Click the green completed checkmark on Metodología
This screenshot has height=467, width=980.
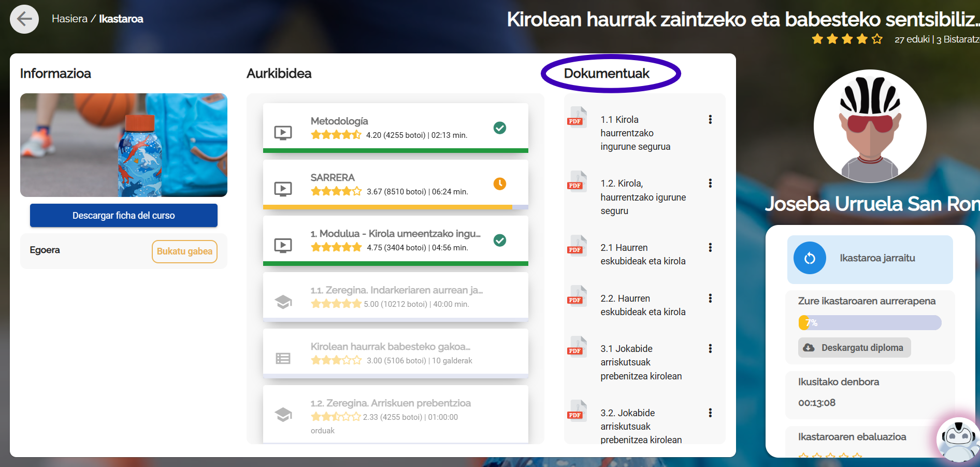coord(499,128)
